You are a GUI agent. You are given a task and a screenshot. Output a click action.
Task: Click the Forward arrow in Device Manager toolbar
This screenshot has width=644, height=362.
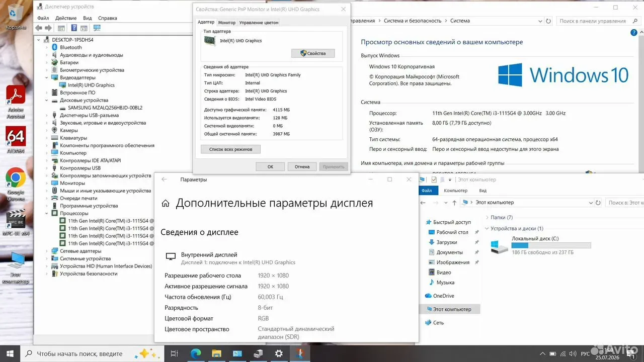(49, 28)
